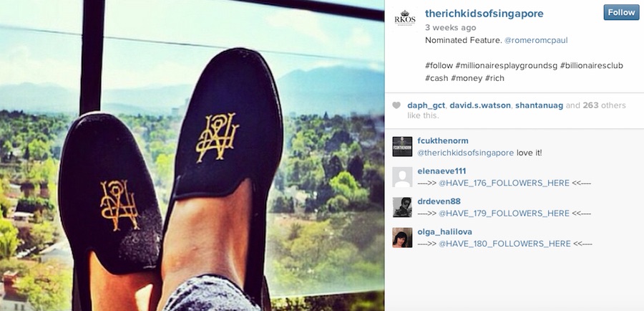Open fcukthenorm commenter username

[x=443, y=141]
